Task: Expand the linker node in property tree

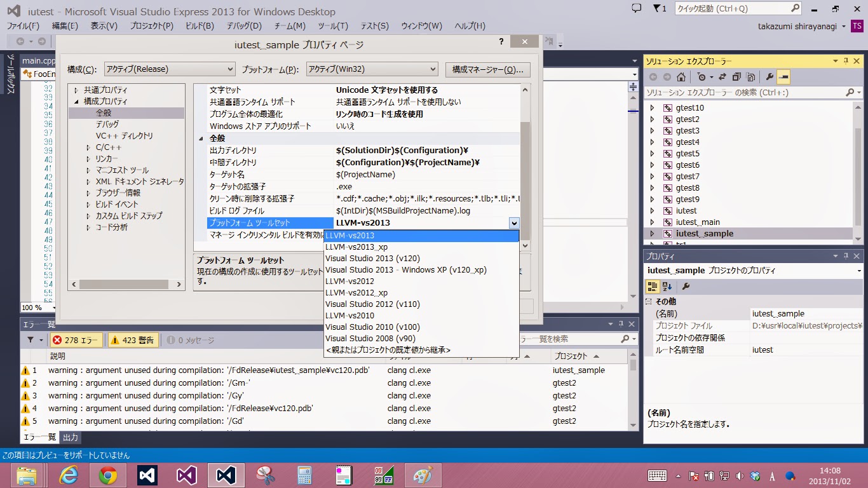Action: (89, 159)
